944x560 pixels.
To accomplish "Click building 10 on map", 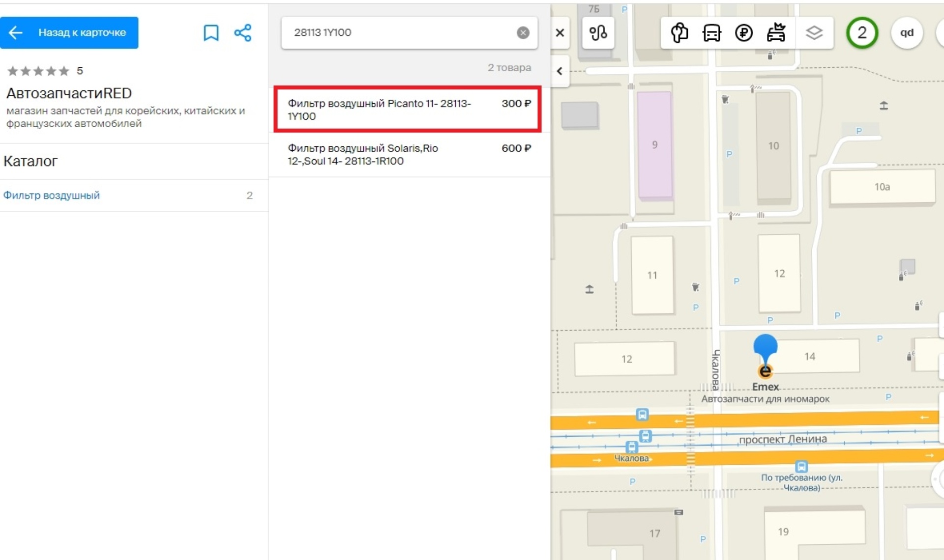I will [773, 146].
